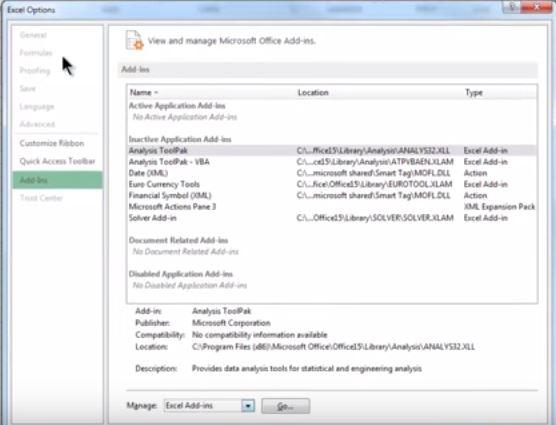556x425 pixels.
Task: Select Analysis ToolPak - VBA add-in
Action: (x=169, y=162)
